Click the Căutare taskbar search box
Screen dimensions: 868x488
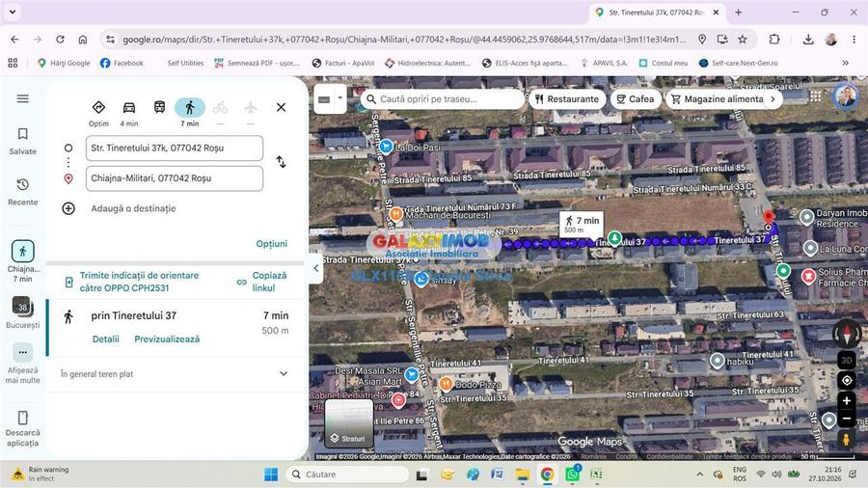click(x=347, y=474)
